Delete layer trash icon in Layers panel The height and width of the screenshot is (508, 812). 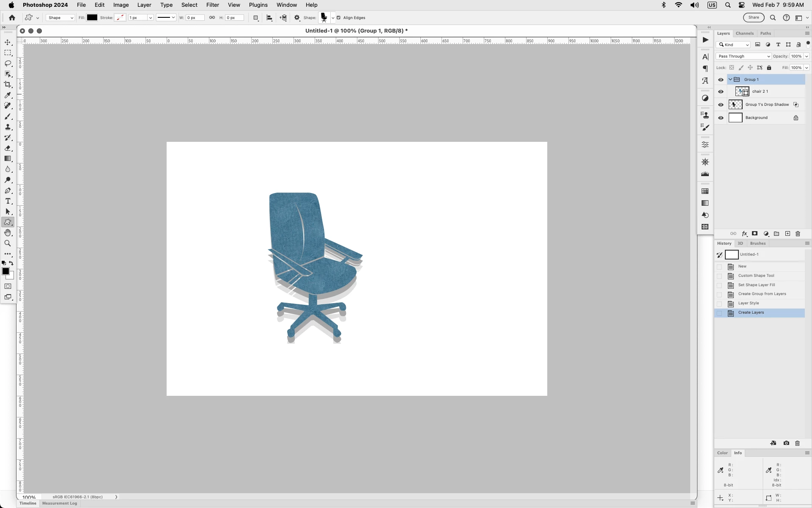coord(798,234)
